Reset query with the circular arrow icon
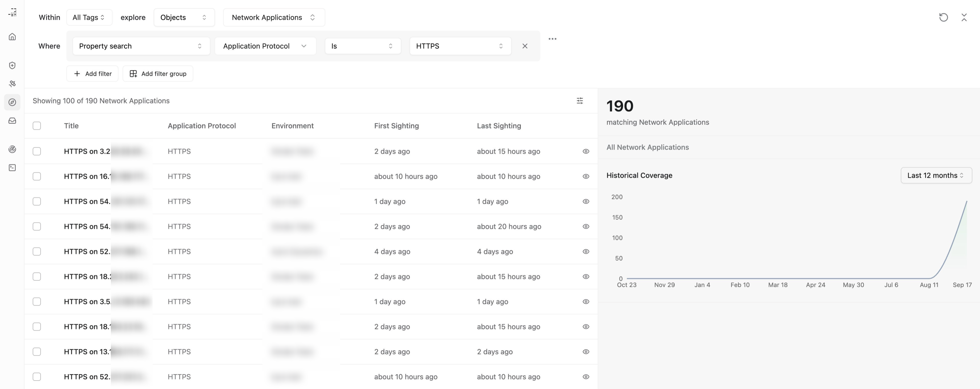The height and width of the screenshot is (389, 980). 943,17
